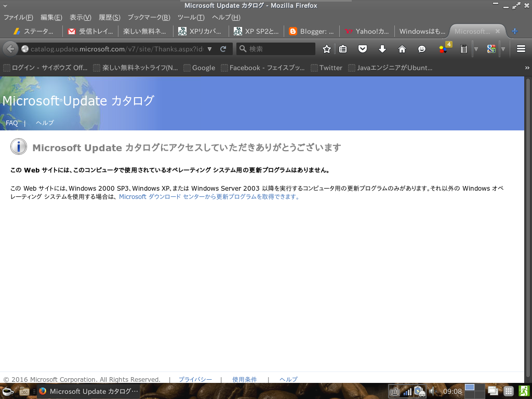532x399 pixels.
Task: Select Firefox Microsoft Update taskbar entry
Action: point(88,391)
